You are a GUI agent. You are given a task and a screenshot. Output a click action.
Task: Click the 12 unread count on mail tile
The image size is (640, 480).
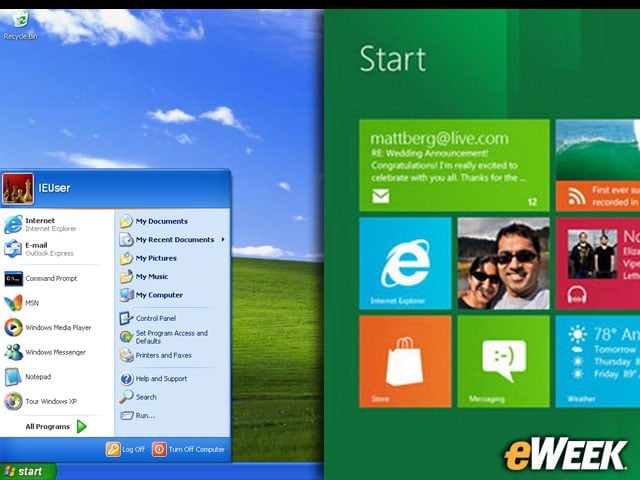[x=532, y=202]
